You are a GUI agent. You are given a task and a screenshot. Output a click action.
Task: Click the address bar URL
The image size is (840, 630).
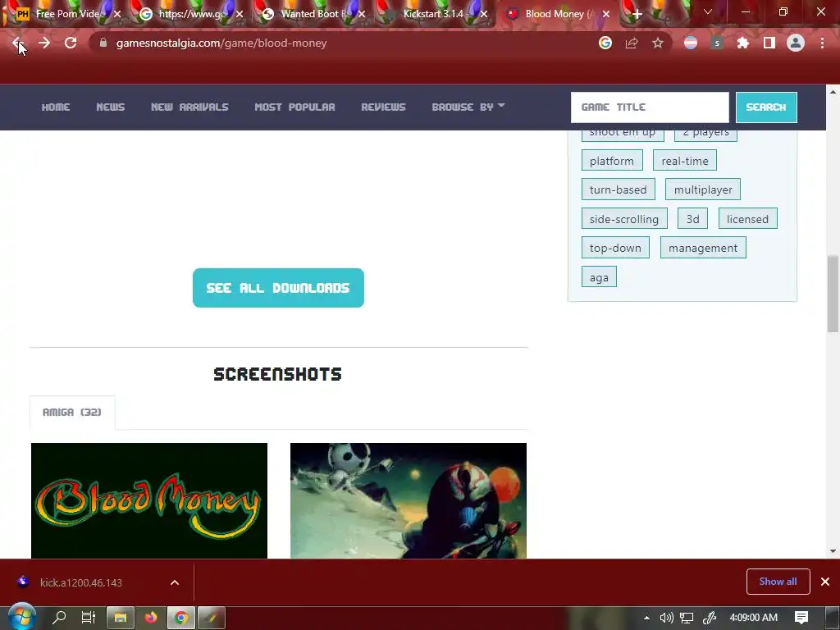click(221, 43)
